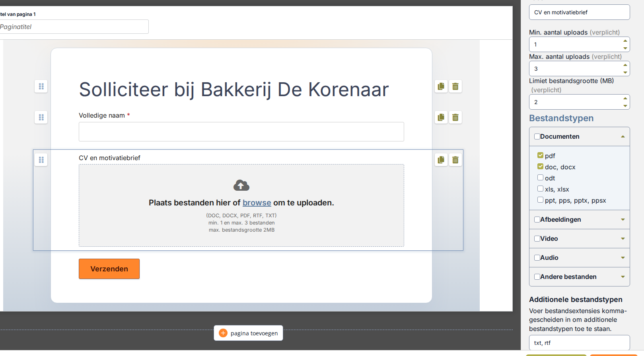The height and width of the screenshot is (356, 644).
Task: Uncheck the doc, docx file type
Action: tap(540, 166)
